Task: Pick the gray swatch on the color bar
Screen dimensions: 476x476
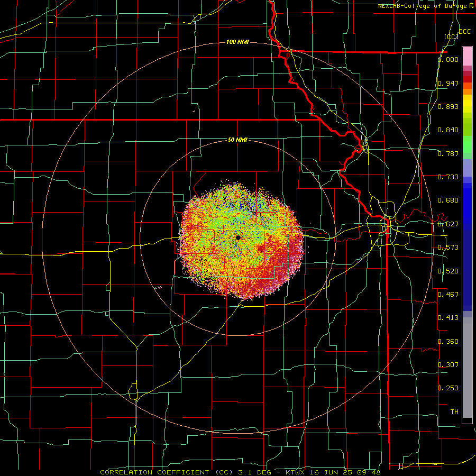Action: 467,368
